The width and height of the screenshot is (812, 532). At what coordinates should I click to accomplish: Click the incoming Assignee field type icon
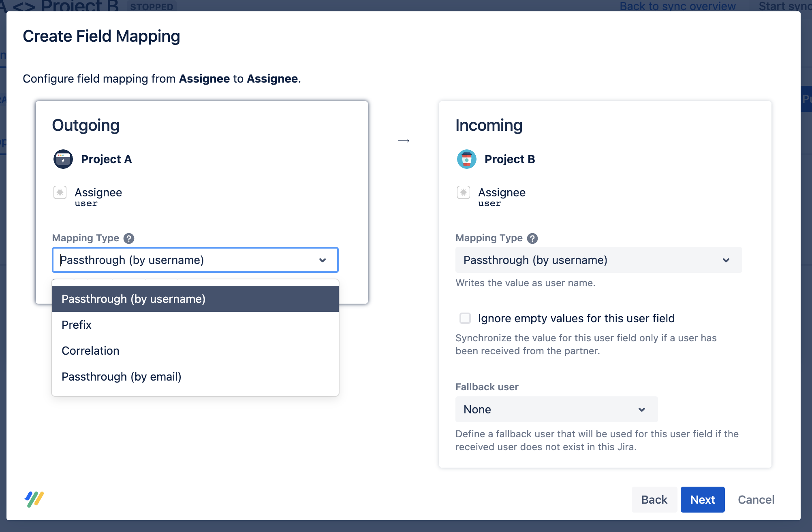(x=464, y=192)
